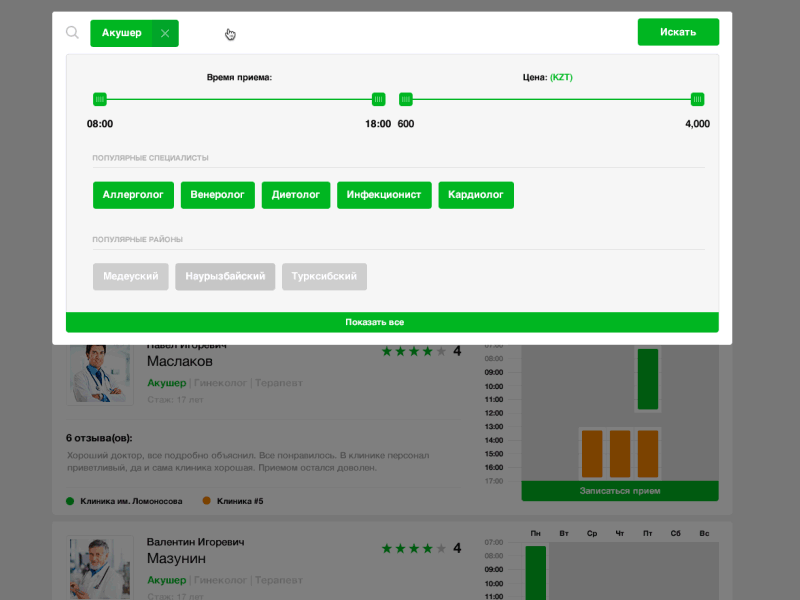Remove the Акушер search tag
The height and width of the screenshot is (600, 800).
tap(165, 33)
